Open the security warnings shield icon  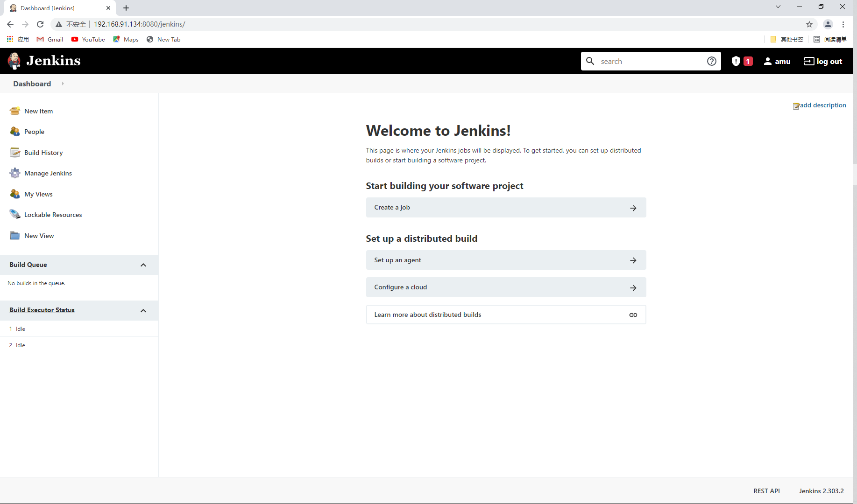(736, 61)
